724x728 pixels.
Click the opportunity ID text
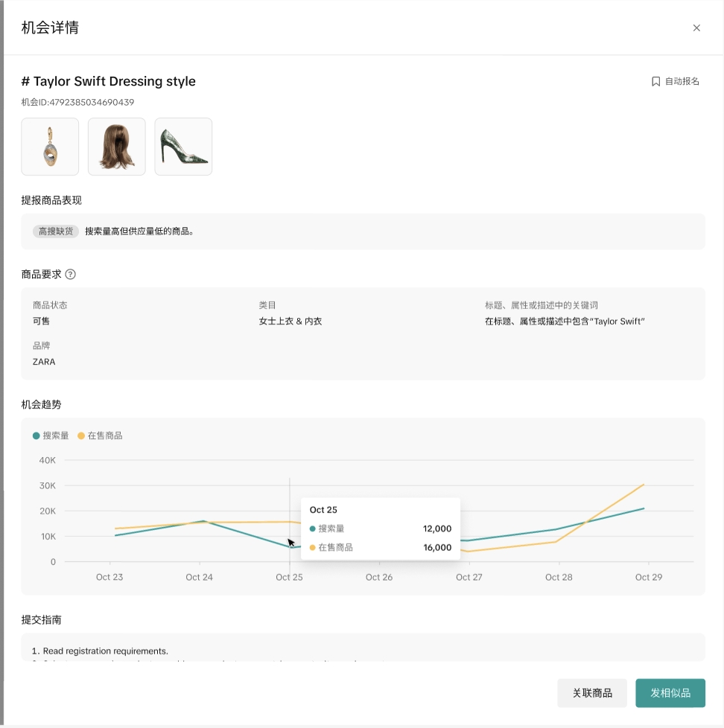pos(77,102)
